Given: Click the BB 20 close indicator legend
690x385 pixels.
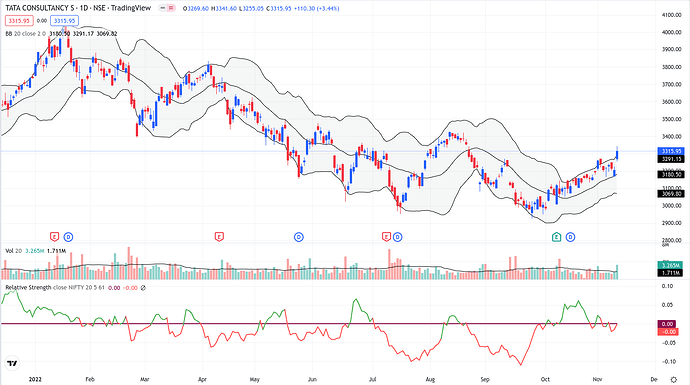Looking at the screenshot, I should click(x=26, y=33).
